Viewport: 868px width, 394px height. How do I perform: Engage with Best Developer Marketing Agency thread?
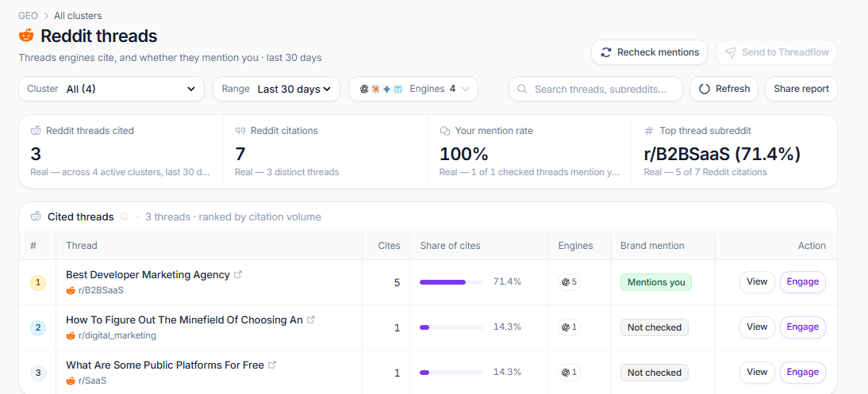pos(803,282)
